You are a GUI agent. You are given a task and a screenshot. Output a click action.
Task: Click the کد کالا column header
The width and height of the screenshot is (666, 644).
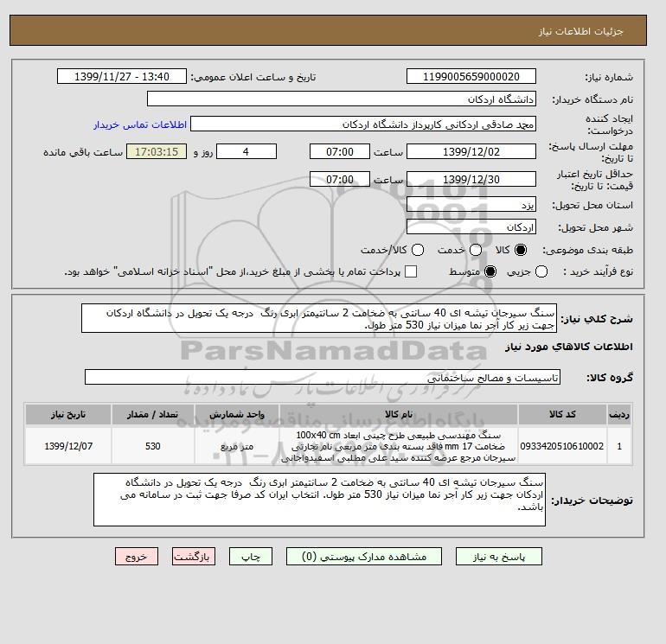562,414
